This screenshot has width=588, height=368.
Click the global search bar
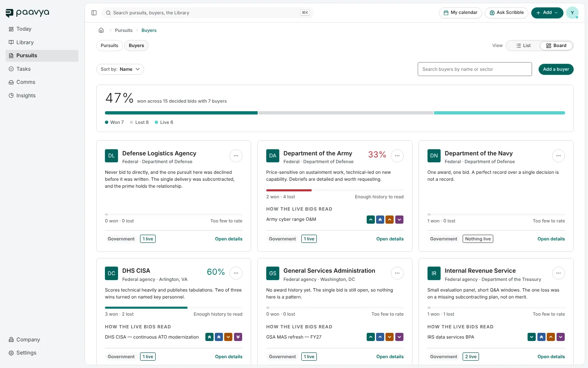click(x=207, y=13)
